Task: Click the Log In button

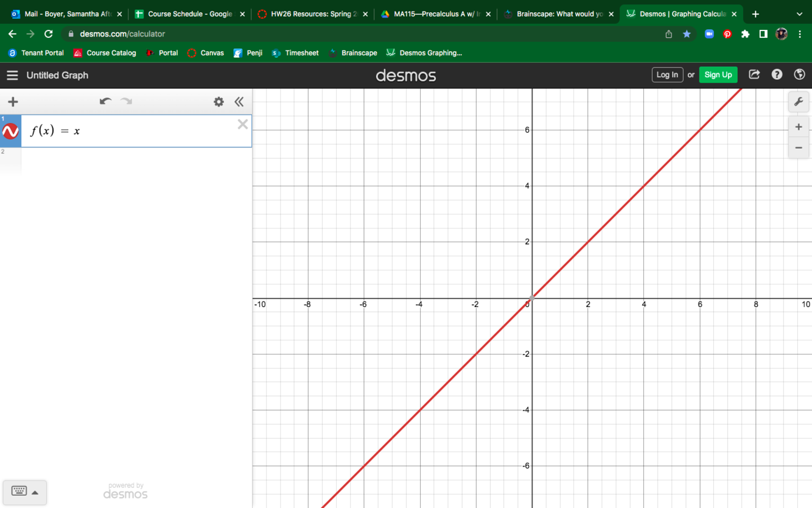Action: [x=667, y=75]
